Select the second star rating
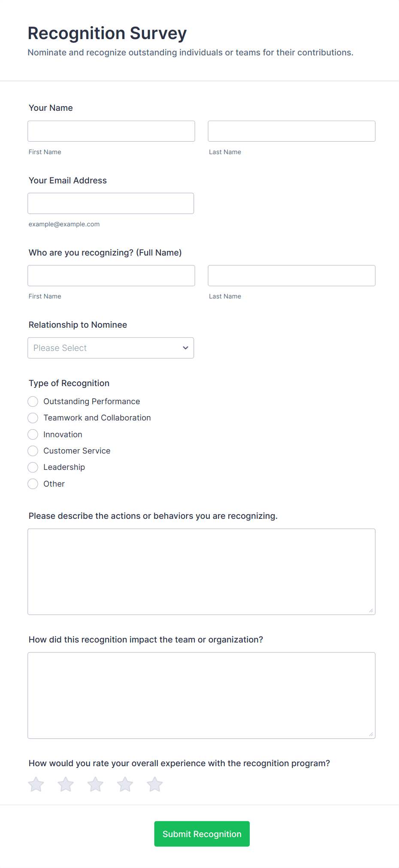Screen dimensions: 399x868 (65, 783)
